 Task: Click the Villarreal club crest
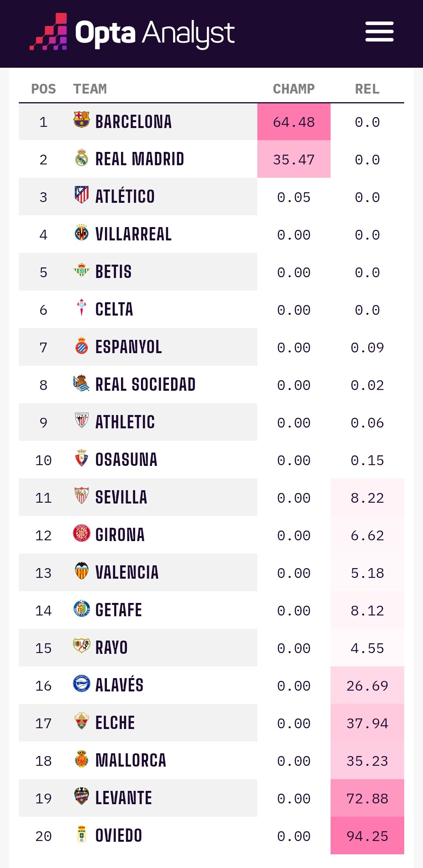point(81,233)
